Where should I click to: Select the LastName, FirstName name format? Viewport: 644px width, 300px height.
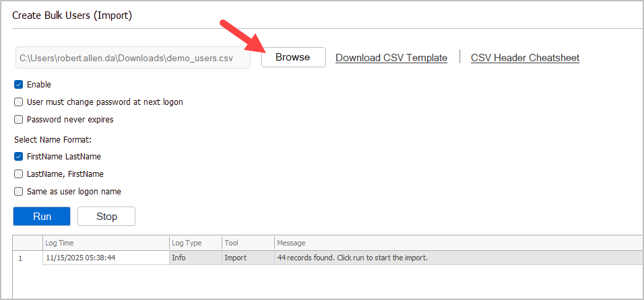(19, 174)
